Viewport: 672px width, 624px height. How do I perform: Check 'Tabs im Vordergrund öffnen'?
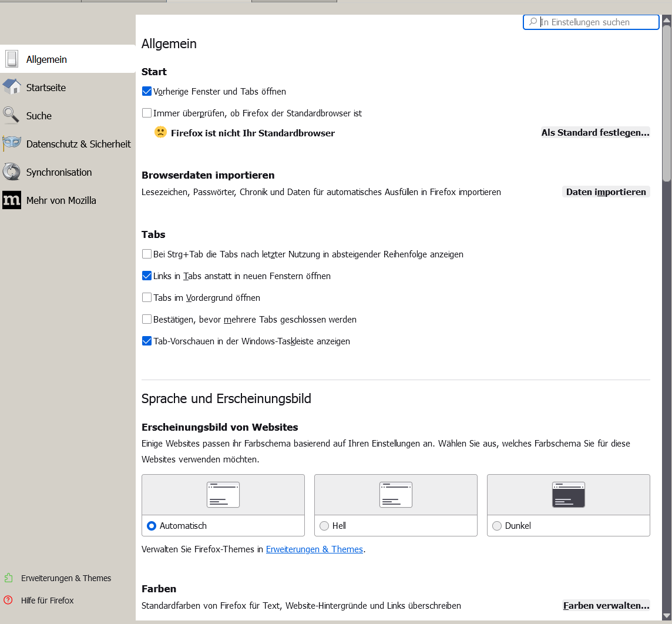(147, 297)
